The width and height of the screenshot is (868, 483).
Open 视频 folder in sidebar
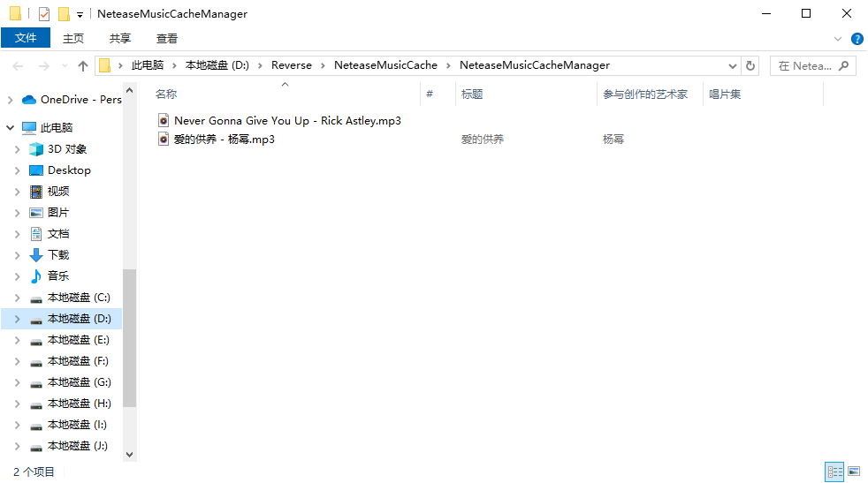[x=58, y=192]
